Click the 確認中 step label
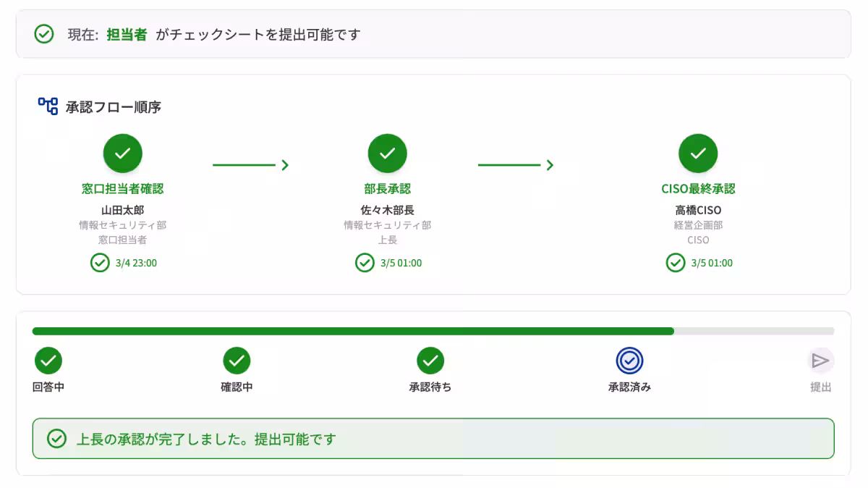This screenshot has height=488, width=868. (237, 387)
